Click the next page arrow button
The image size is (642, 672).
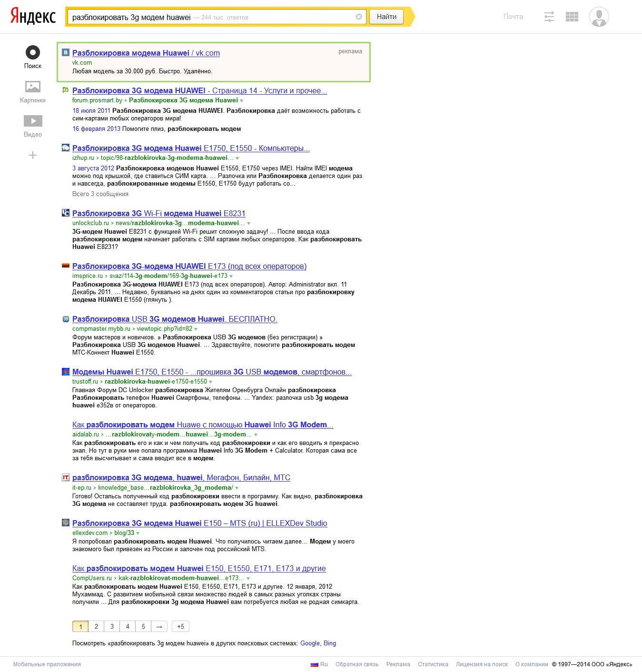(x=159, y=626)
